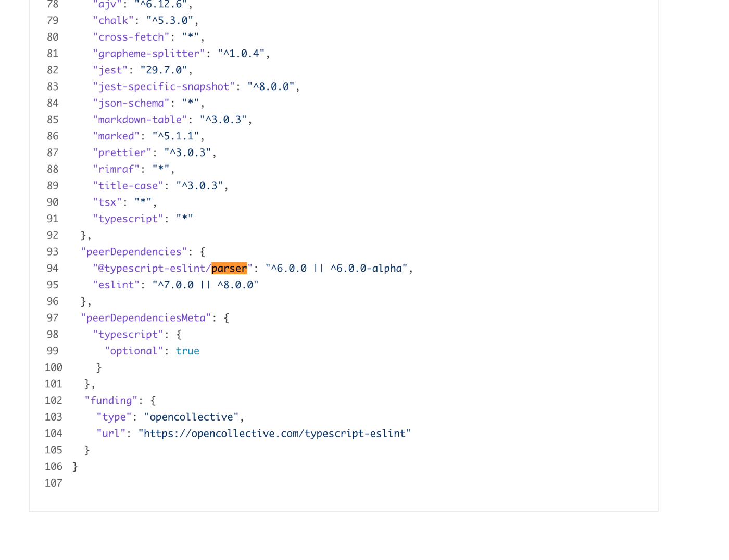Click line number 100
The height and width of the screenshot is (560, 729).
click(x=54, y=367)
